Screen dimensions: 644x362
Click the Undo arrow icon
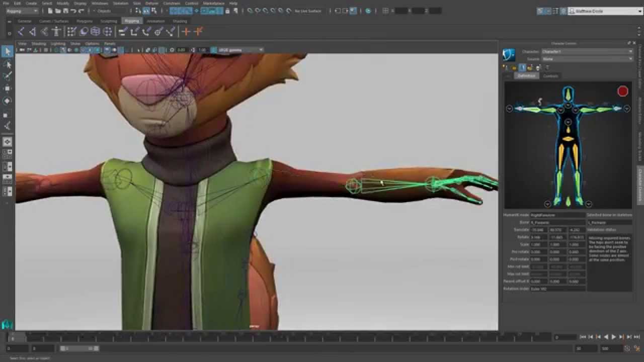[73, 11]
